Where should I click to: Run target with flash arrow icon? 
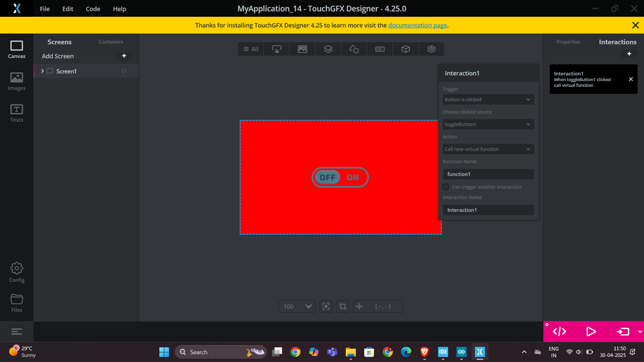pyautogui.click(x=623, y=331)
